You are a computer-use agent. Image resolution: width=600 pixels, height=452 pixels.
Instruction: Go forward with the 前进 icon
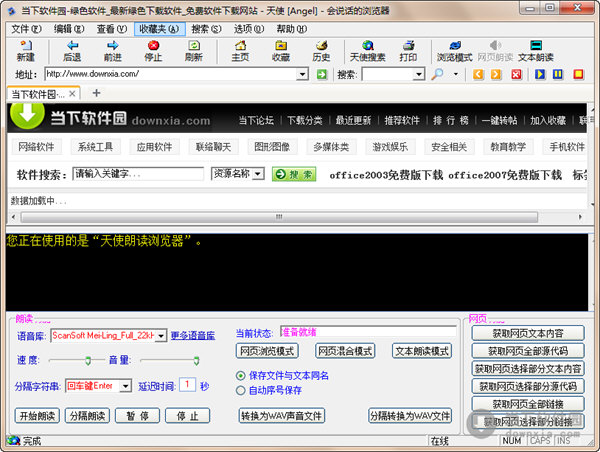tap(112, 51)
